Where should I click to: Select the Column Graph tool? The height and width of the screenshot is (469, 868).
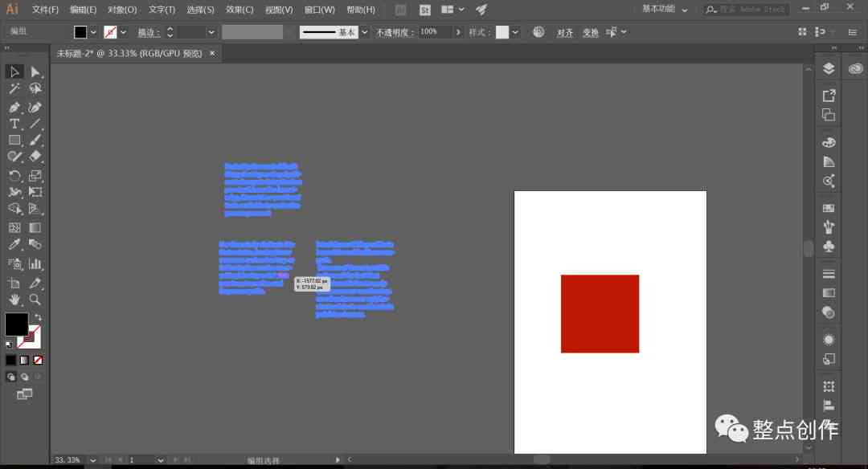35,263
